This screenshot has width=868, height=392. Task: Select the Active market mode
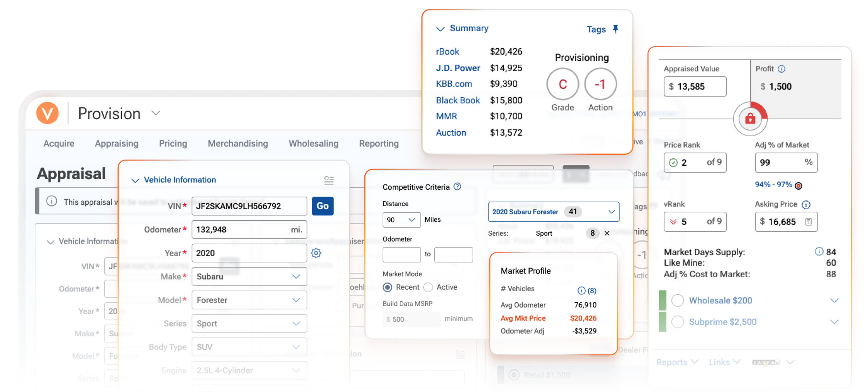428,287
